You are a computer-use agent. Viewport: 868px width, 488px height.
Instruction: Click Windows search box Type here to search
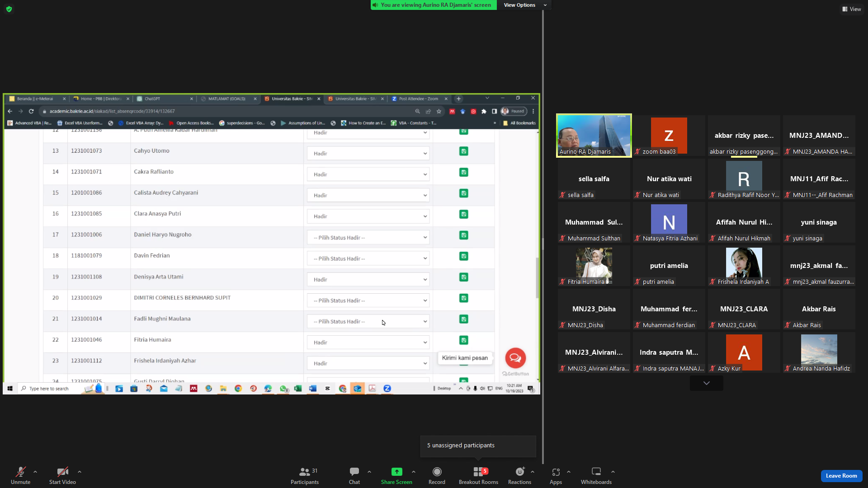[50, 389]
